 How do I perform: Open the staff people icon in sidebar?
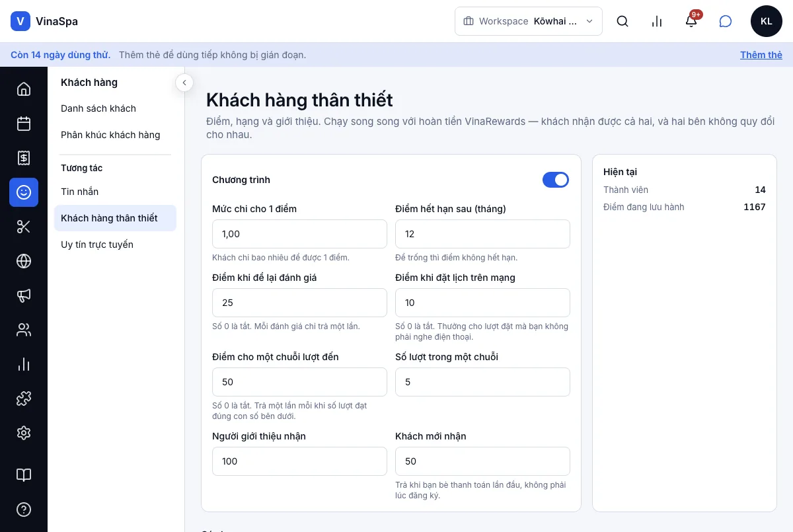(24, 330)
